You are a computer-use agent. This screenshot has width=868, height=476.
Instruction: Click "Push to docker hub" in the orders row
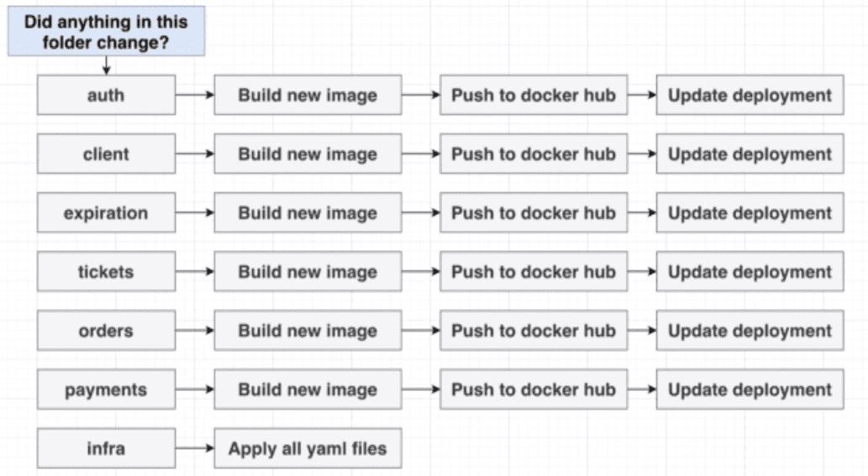point(533,331)
